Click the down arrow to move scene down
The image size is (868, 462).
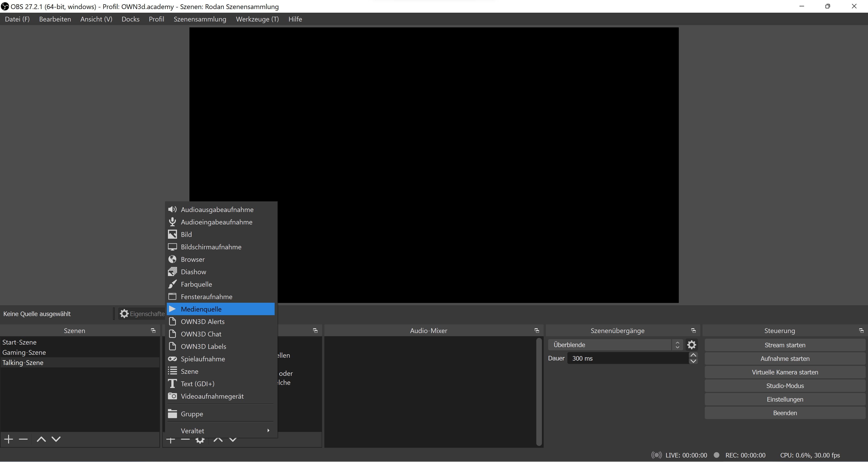point(56,439)
